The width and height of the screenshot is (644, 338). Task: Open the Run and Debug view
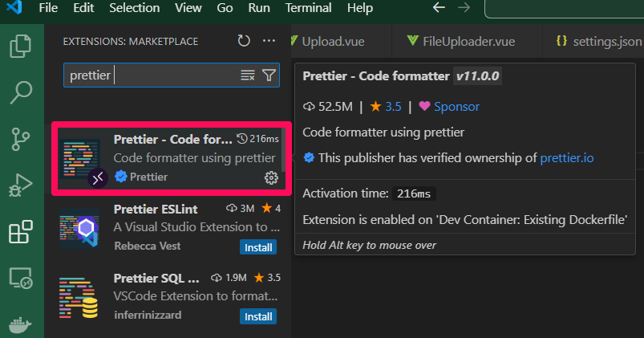(21, 185)
